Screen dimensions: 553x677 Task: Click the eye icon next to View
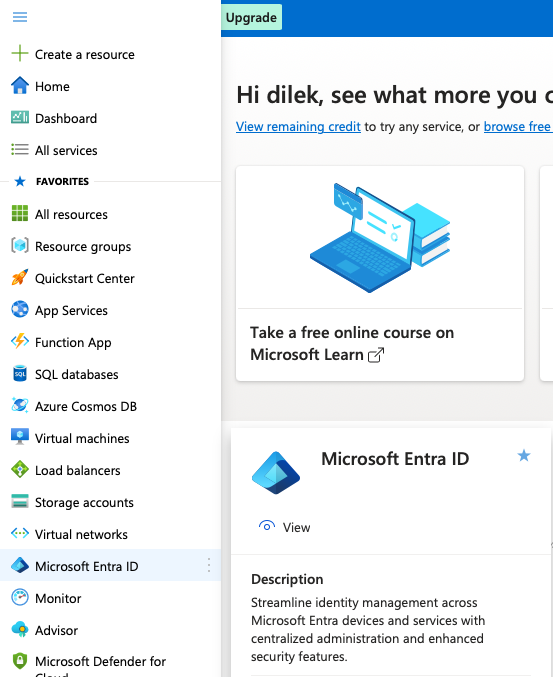pos(267,526)
